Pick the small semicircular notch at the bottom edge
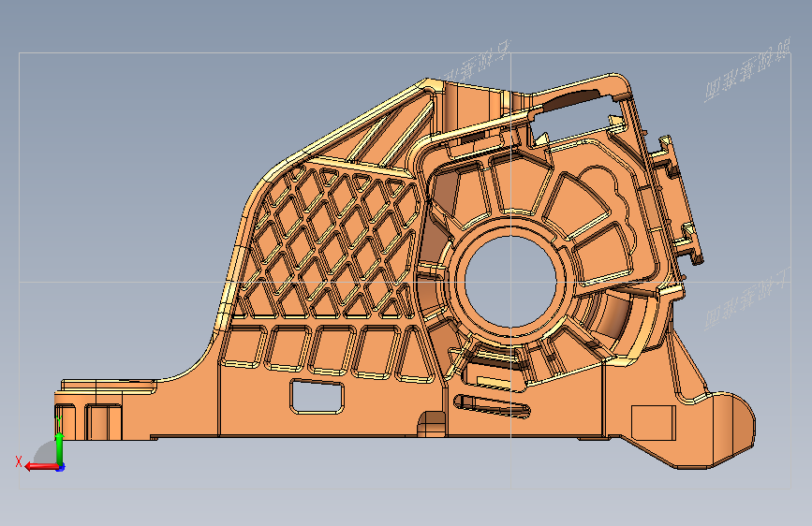The height and width of the screenshot is (526, 812). coord(432,424)
